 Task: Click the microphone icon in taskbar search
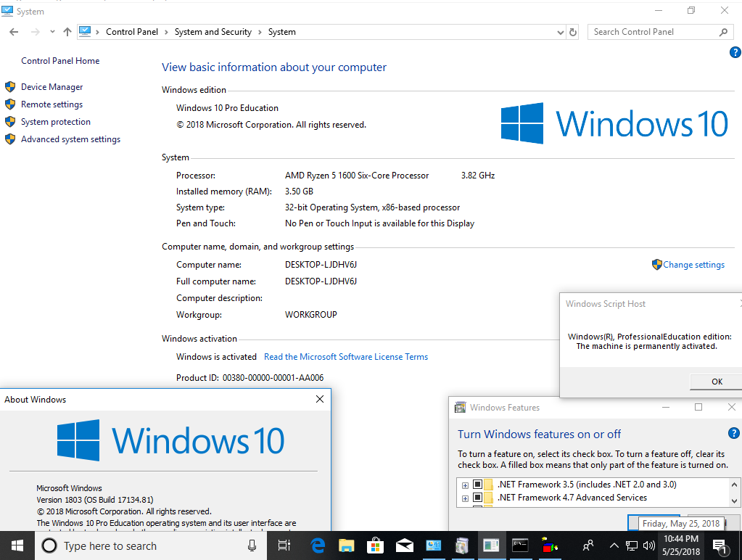[252, 545]
